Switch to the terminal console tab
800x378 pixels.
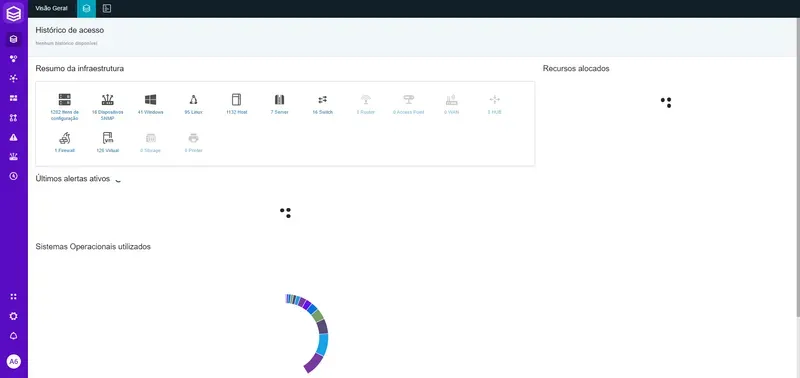click(x=107, y=9)
